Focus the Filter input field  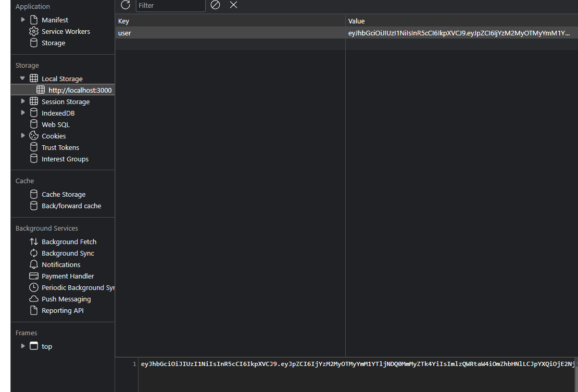[171, 6]
